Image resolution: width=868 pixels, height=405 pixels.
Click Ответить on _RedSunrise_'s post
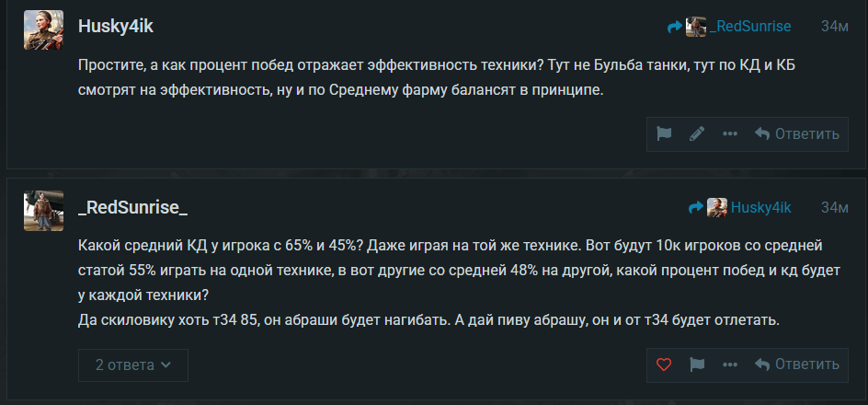click(x=797, y=364)
